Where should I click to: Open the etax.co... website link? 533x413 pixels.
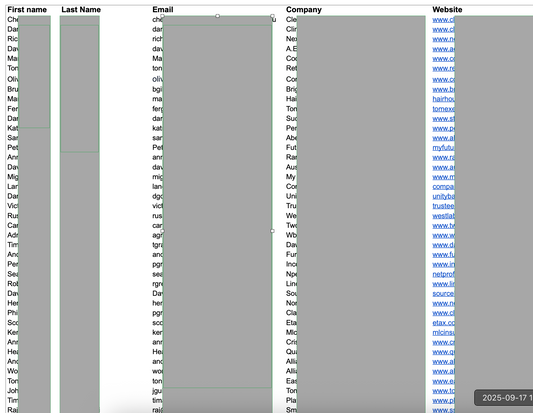tap(443, 323)
